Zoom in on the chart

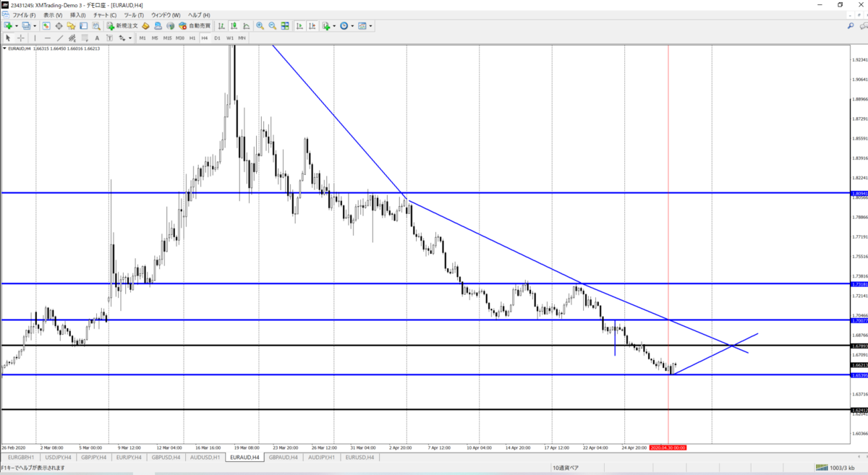click(x=260, y=26)
